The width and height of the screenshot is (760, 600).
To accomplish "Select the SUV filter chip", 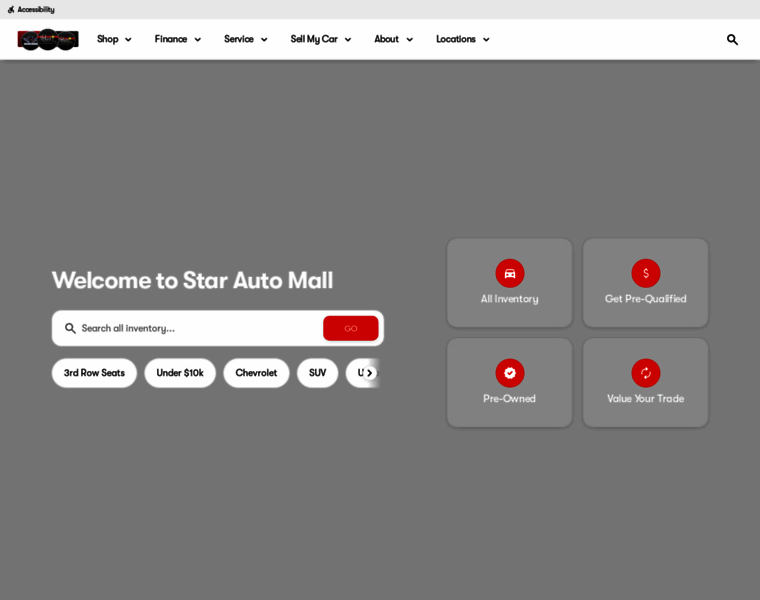I will pyautogui.click(x=317, y=373).
